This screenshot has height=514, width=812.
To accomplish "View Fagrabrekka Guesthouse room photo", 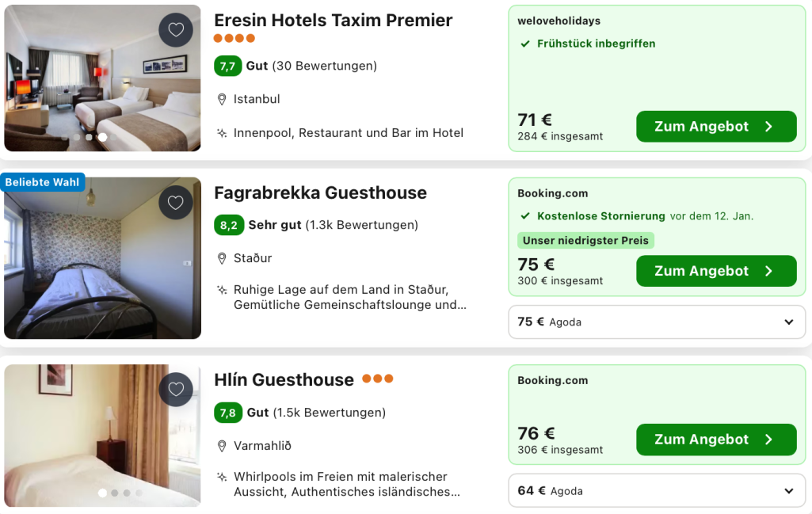I will tap(102, 258).
